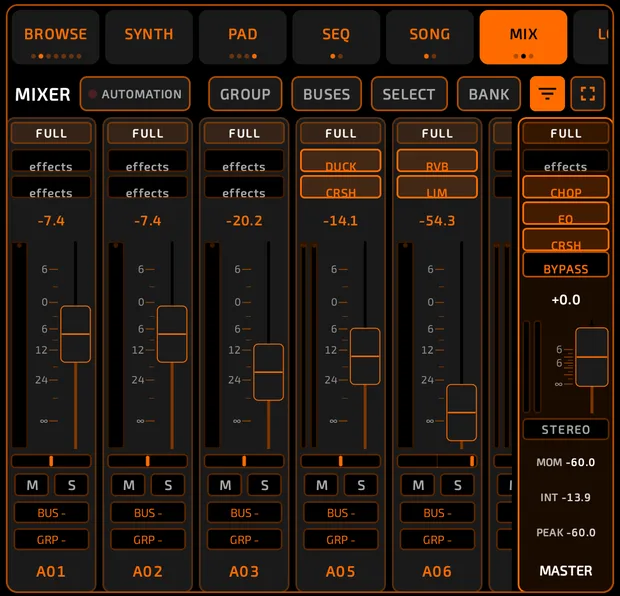Click the FULL view button on Master

(x=566, y=133)
